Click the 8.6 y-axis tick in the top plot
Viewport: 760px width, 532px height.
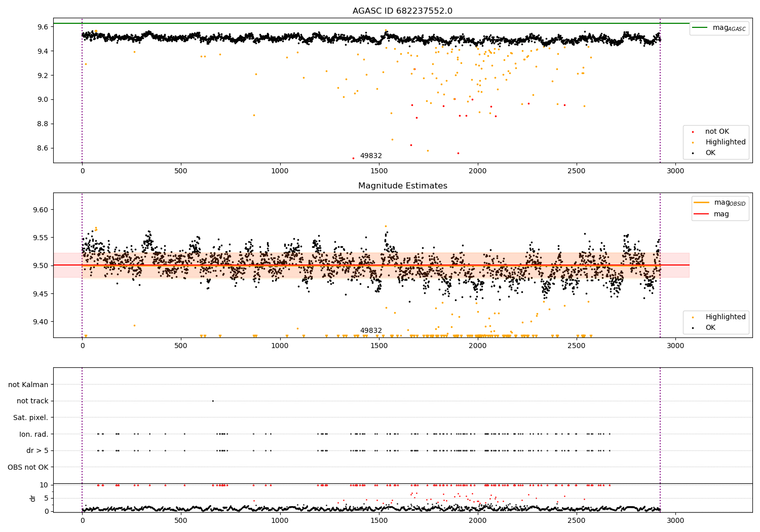pos(43,148)
